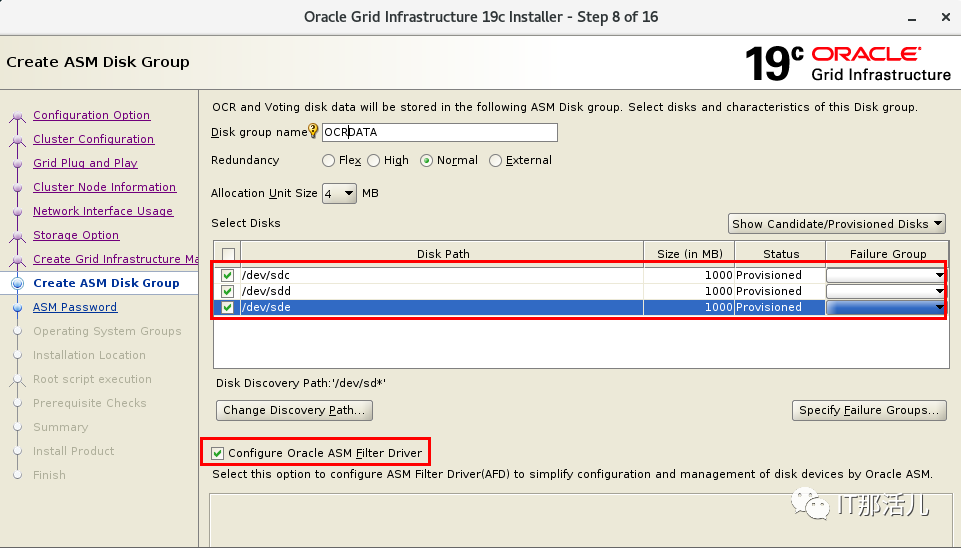Click the Size (in MB) column header
Viewport: 961px width, 548px height.
pyautogui.click(x=689, y=254)
